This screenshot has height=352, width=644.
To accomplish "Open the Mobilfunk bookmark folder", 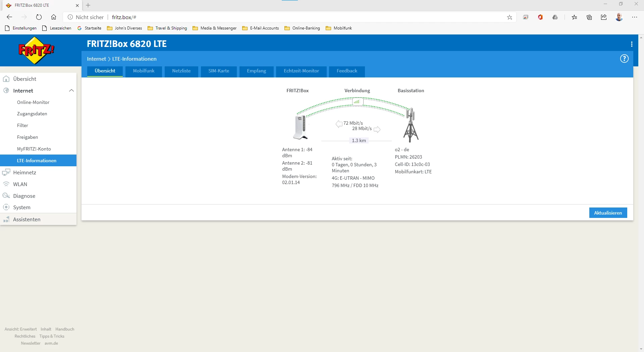I will pyautogui.click(x=339, y=28).
